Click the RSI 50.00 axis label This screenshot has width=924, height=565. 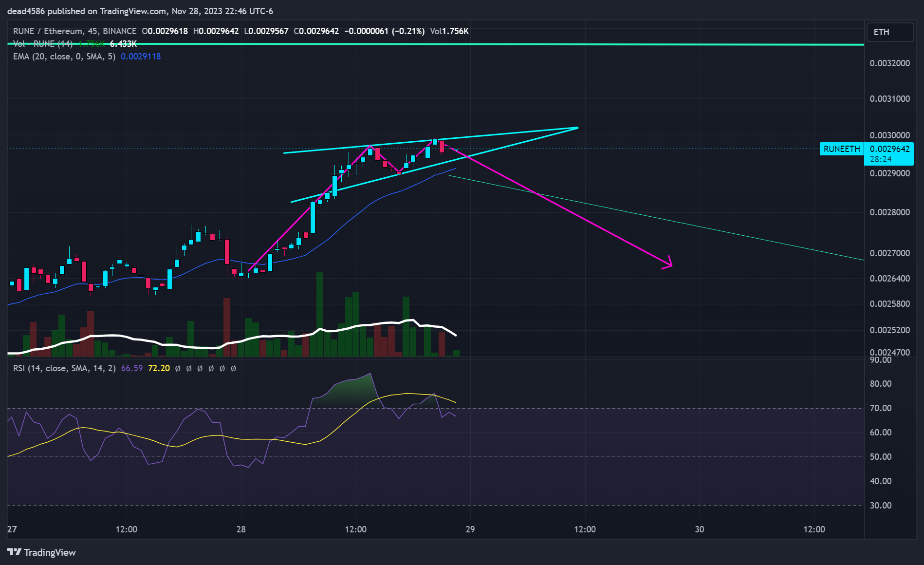pyautogui.click(x=881, y=457)
